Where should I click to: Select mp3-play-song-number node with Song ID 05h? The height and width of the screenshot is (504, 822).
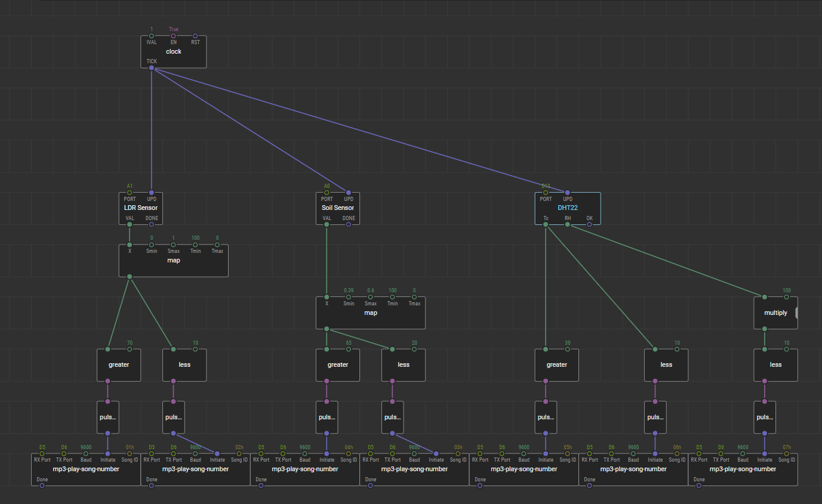click(524, 469)
